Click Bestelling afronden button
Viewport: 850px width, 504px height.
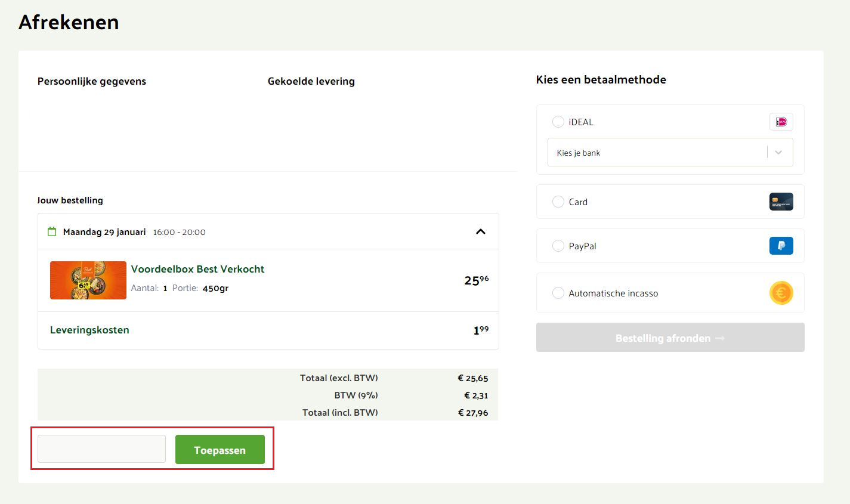670,338
